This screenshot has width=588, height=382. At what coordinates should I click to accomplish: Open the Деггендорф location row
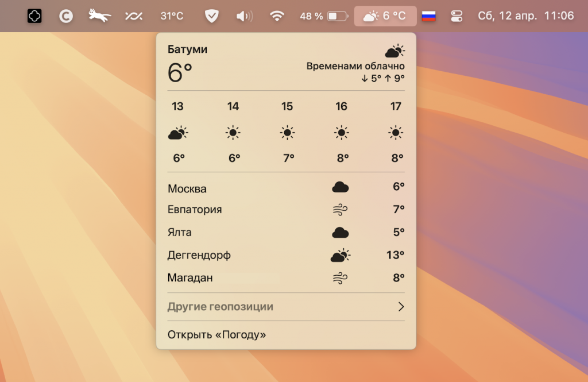(x=286, y=255)
